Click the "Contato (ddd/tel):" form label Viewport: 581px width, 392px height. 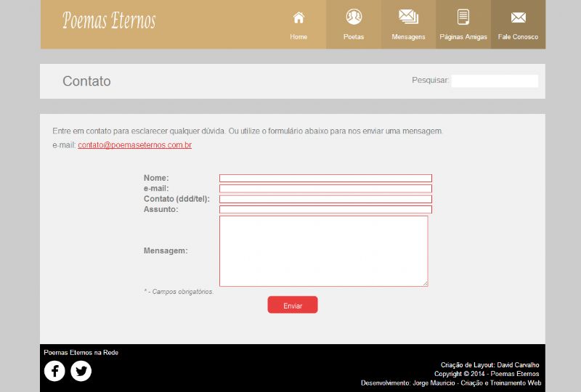[x=176, y=199]
